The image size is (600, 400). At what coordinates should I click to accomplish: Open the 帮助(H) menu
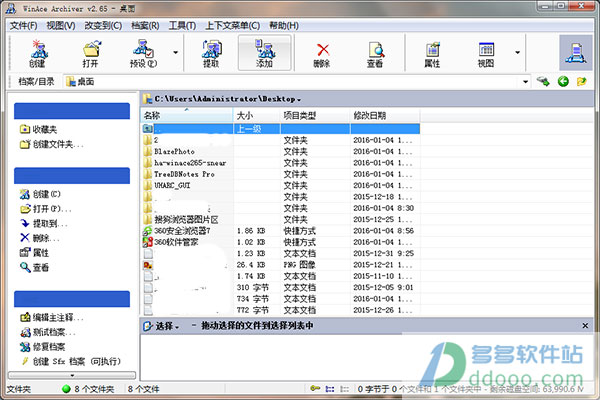284,26
